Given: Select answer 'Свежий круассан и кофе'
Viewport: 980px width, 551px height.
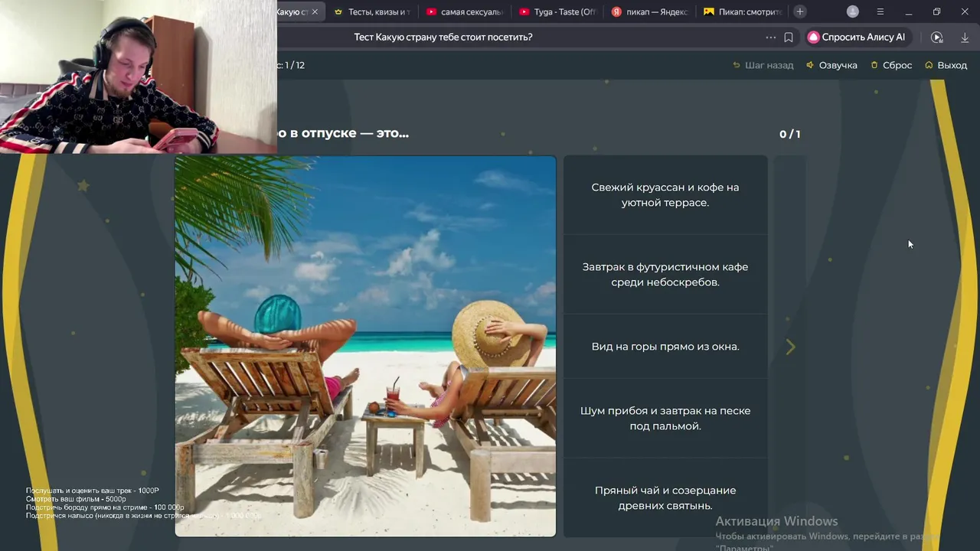Looking at the screenshot, I should coord(665,195).
